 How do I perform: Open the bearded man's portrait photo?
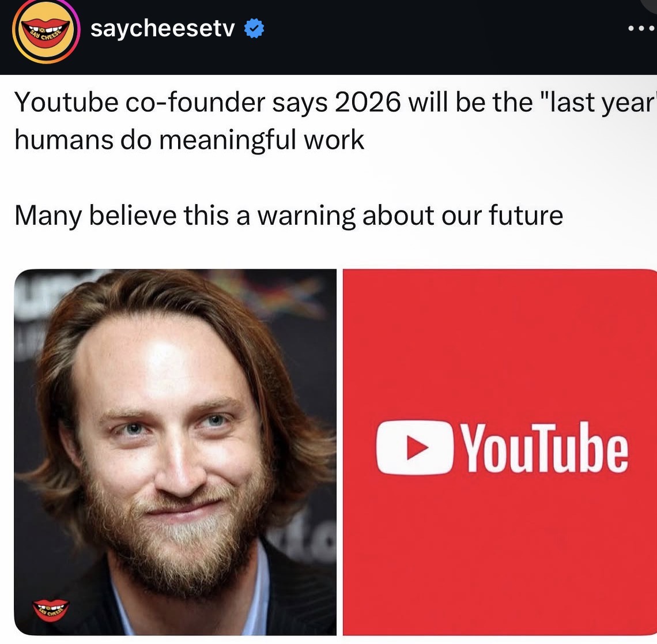tap(175, 452)
